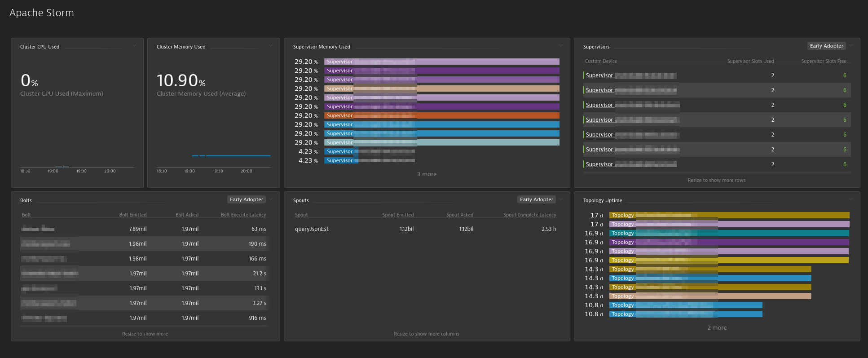Click the 63 ms bolt latency value
The image size is (868, 358).
click(259, 229)
